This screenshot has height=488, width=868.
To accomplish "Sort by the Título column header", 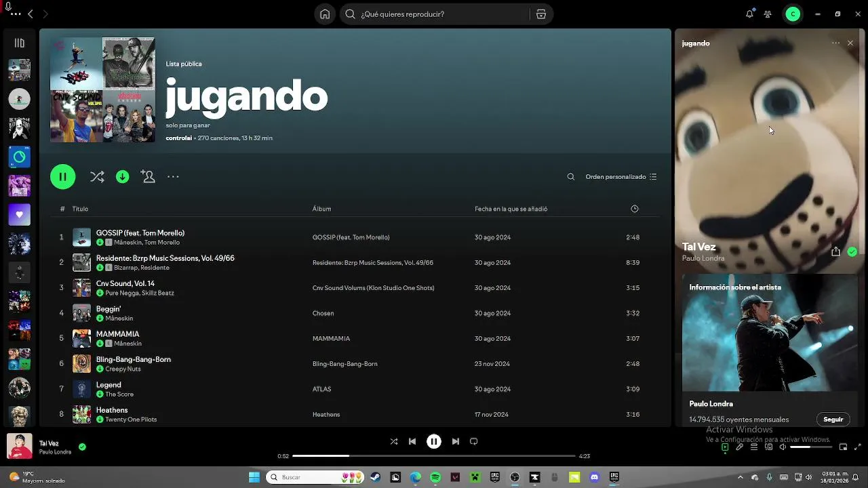I will tap(80, 209).
